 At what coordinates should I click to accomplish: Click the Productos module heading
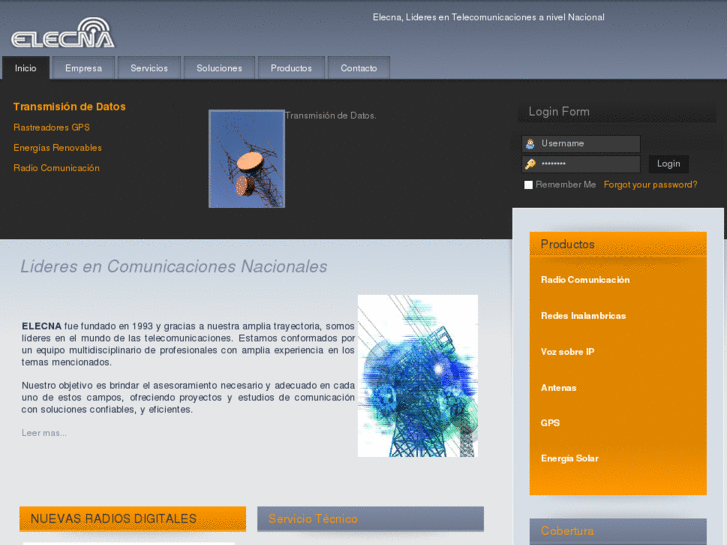[568, 244]
